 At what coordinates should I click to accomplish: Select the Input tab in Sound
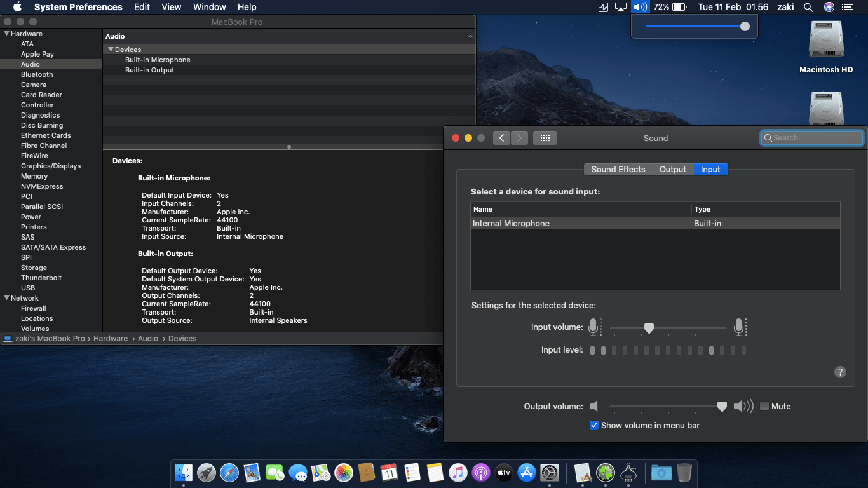(710, 169)
